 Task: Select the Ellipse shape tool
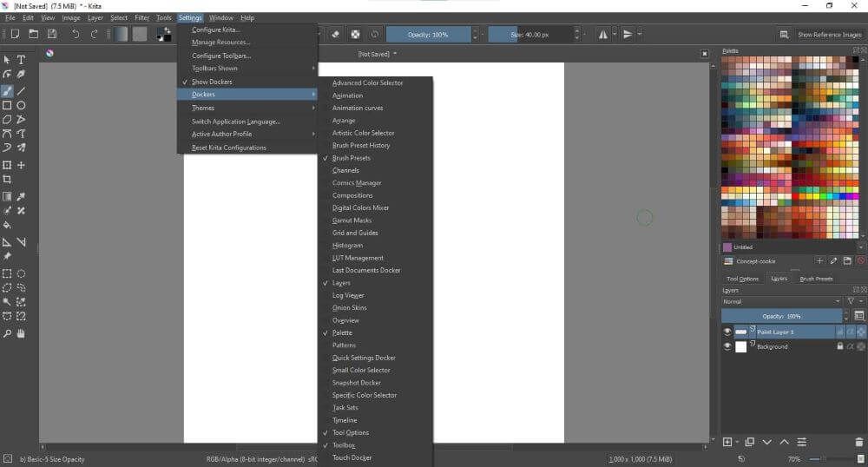[x=21, y=105]
